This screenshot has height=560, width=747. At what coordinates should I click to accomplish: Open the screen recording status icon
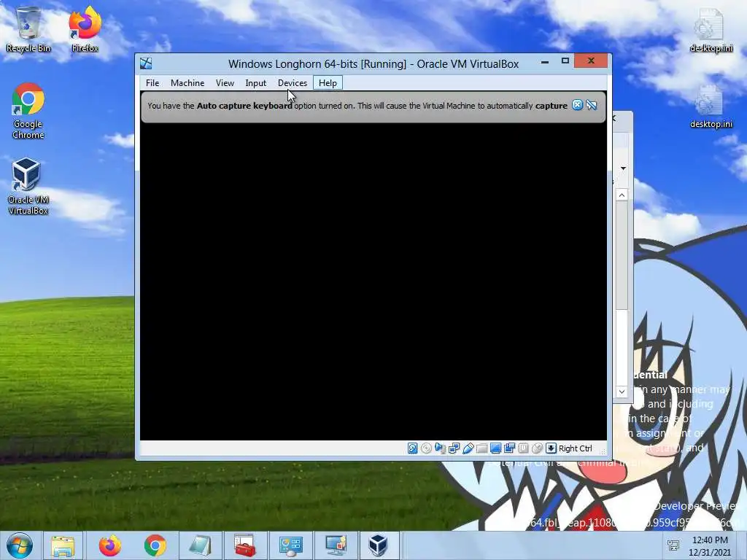pos(509,448)
